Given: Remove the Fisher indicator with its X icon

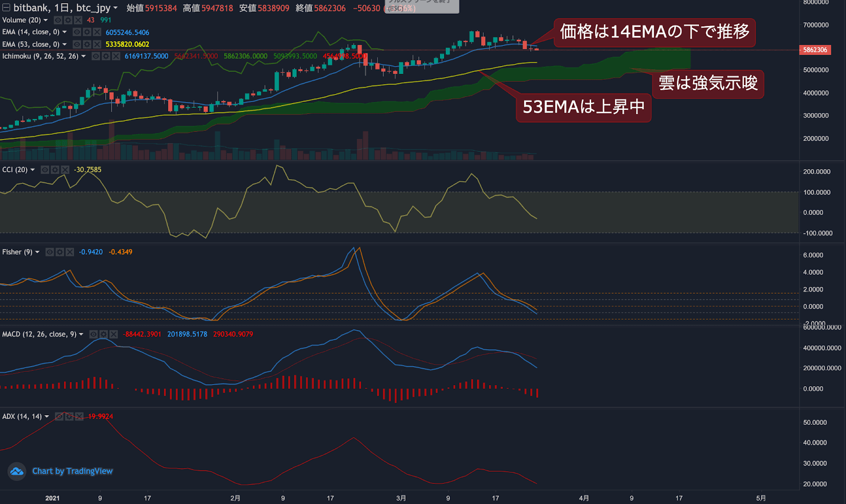Looking at the screenshot, I should coord(70,252).
